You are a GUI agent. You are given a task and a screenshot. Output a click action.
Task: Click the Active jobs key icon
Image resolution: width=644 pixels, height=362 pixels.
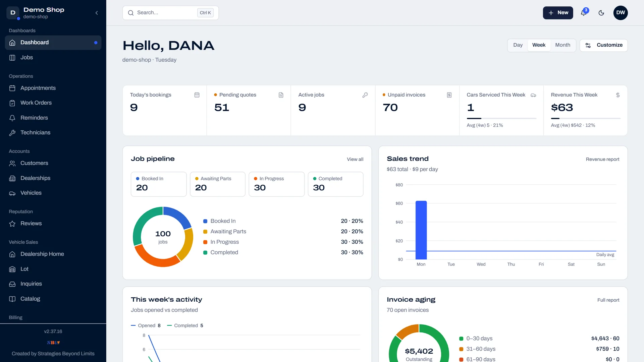pos(365,95)
